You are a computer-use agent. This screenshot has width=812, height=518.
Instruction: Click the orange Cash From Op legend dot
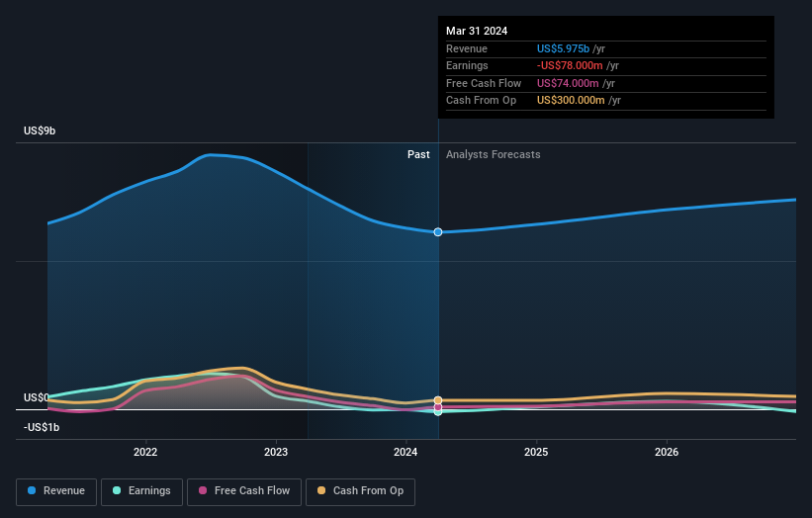(321, 490)
